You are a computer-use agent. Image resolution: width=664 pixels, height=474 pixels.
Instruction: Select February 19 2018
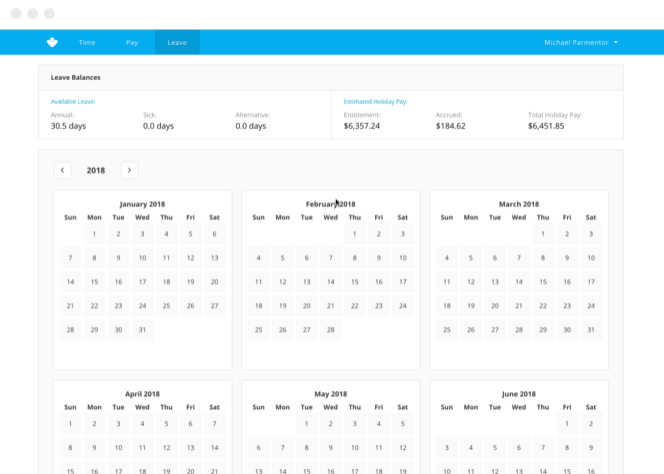click(x=282, y=306)
